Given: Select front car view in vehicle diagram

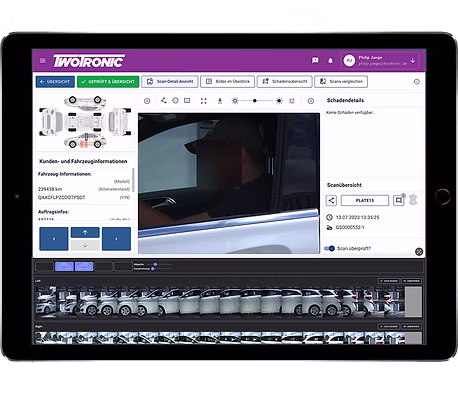Looking at the screenshot, I should (x=51, y=122).
